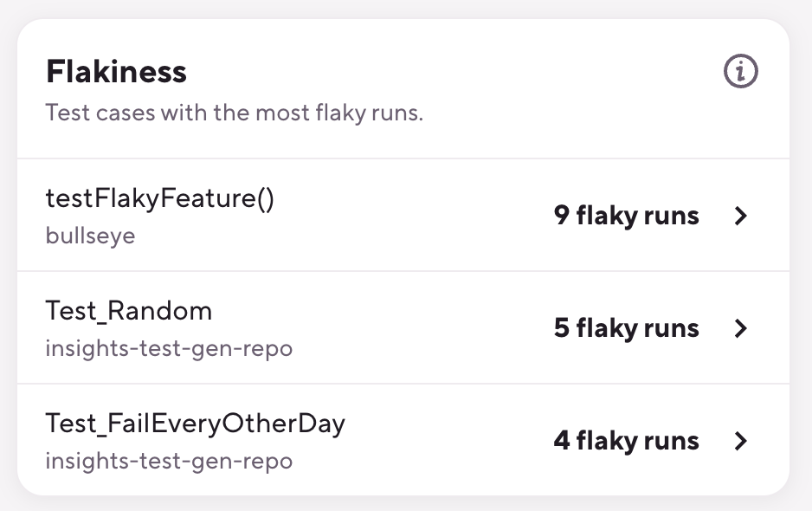Select the bullseye repository label

[x=90, y=235]
